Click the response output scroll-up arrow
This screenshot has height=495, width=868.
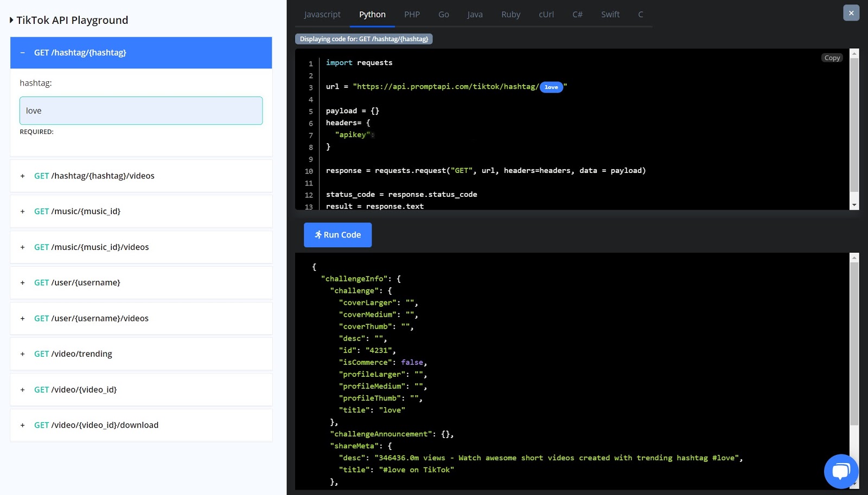tap(854, 258)
